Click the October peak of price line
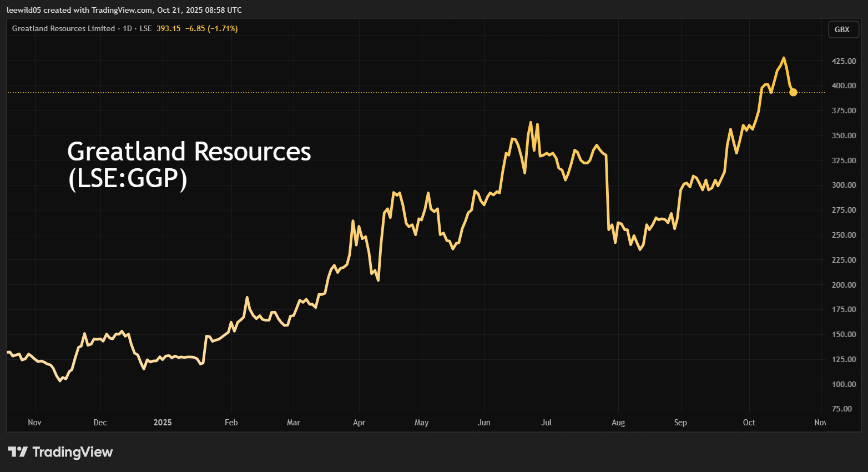The width and height of the screenshot is (868, 472). (x=783, y=58)
